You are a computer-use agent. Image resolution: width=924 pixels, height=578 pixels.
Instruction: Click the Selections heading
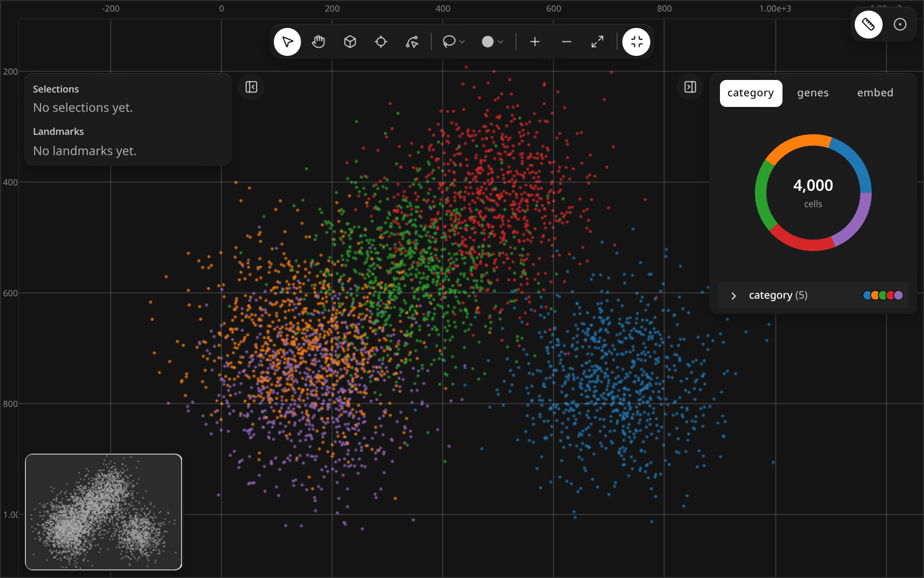(56, 89)
